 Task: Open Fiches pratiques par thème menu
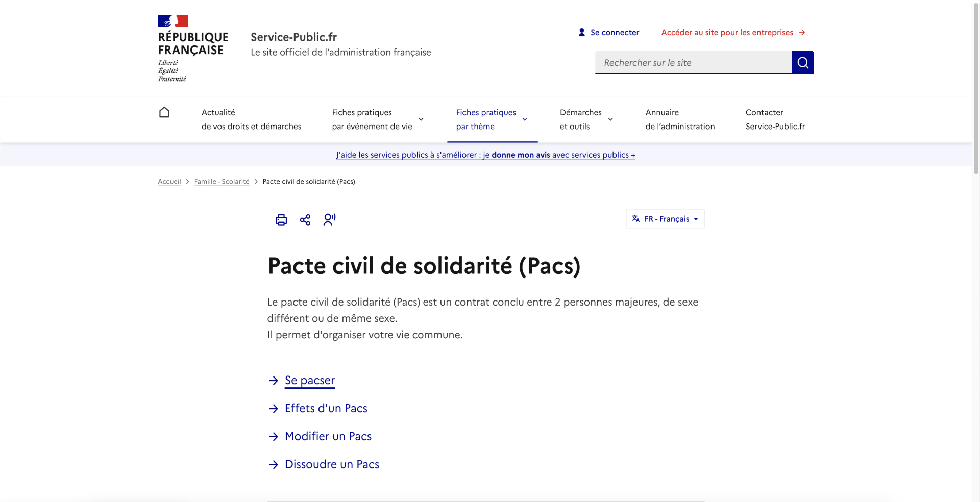click(x=493, y=119)
